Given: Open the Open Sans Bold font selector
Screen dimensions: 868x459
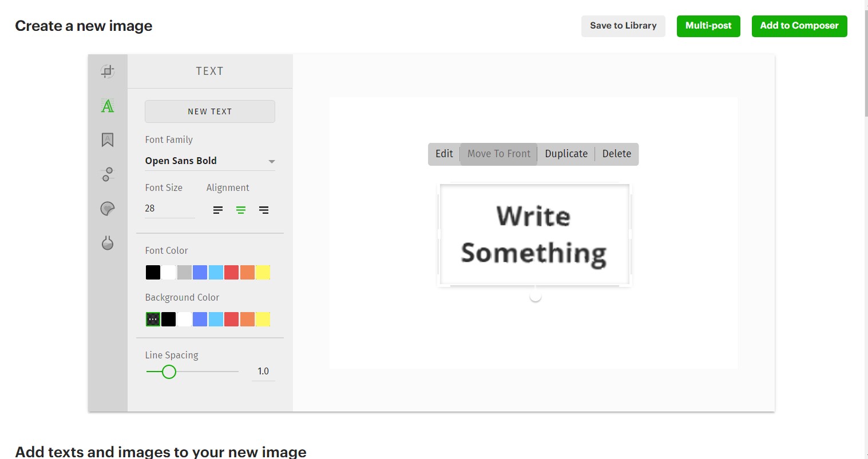Looking at the screenshot, I should click(210, 161).
